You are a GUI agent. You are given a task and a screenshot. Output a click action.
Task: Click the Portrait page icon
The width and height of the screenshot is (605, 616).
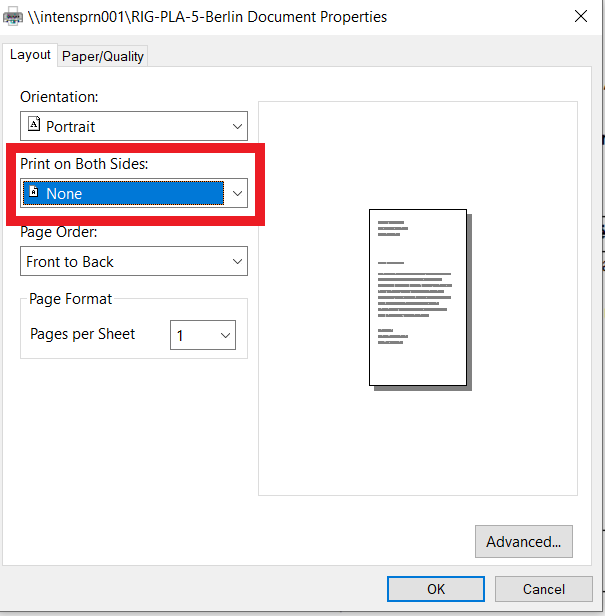coord(34,124)
